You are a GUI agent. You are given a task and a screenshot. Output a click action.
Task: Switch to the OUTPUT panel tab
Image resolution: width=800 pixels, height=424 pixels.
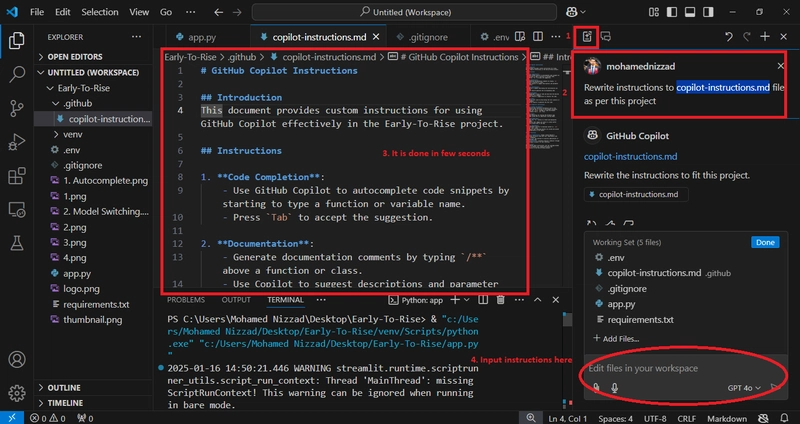pyautogui.click(x=236, y=300)
